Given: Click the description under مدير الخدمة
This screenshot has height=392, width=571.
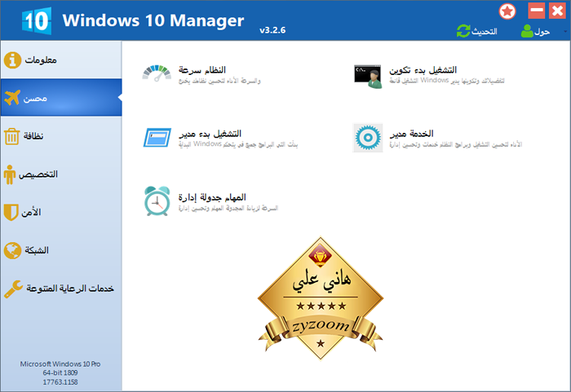Looking at the screenshot, I should (x=456, y=144).
